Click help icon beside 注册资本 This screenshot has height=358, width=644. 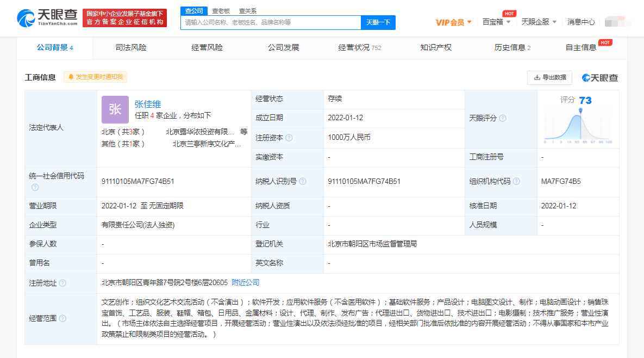point(289,138)
